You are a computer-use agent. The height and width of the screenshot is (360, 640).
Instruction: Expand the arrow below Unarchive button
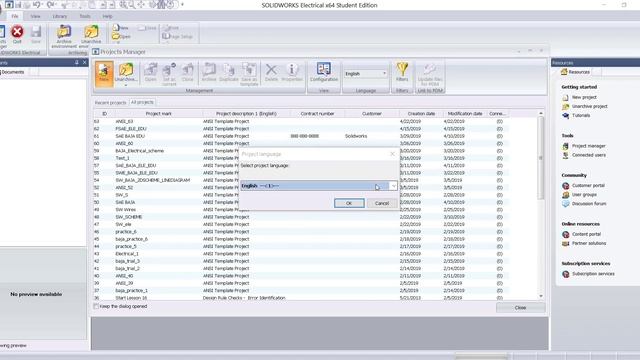tap(126, 85)
